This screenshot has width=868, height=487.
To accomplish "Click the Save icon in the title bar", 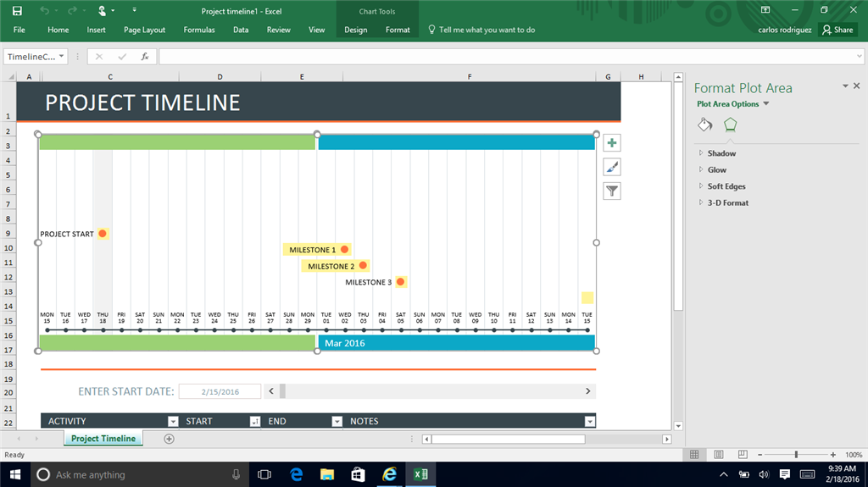I will pos(17,10).
